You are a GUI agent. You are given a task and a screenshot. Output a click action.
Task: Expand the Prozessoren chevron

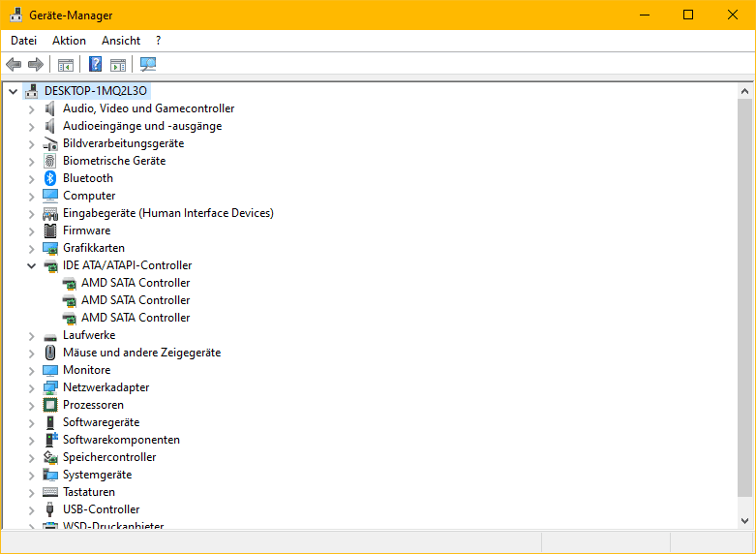point(31,406)
